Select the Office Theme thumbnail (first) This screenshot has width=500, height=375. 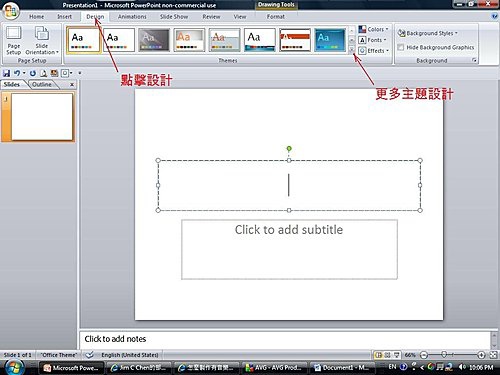coord(83,40)
